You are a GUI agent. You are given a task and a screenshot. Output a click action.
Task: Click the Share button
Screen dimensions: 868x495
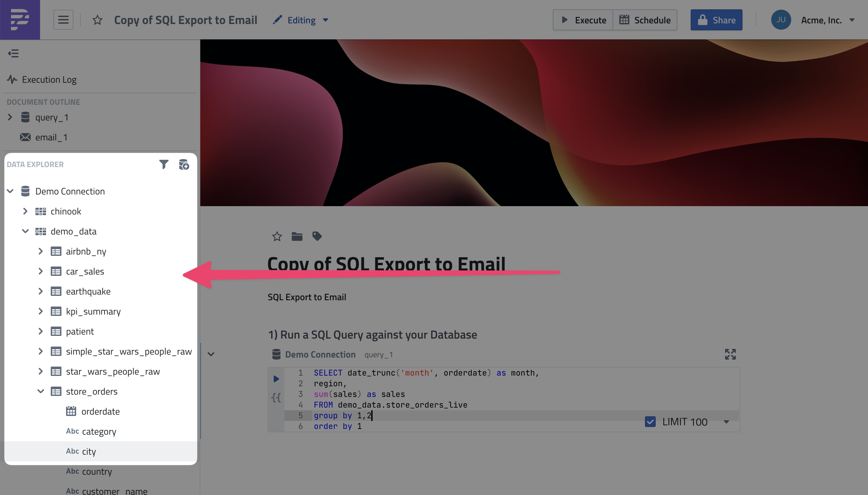click(716, 20)
